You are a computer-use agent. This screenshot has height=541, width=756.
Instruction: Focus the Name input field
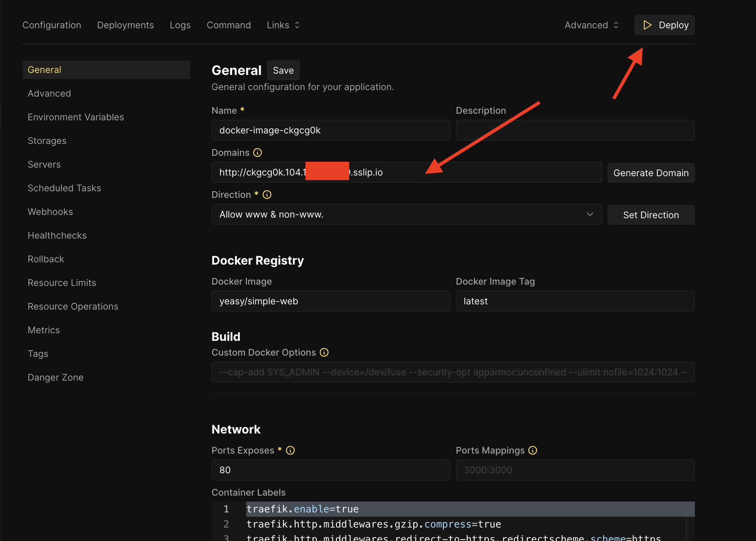(x=331, y=130)
